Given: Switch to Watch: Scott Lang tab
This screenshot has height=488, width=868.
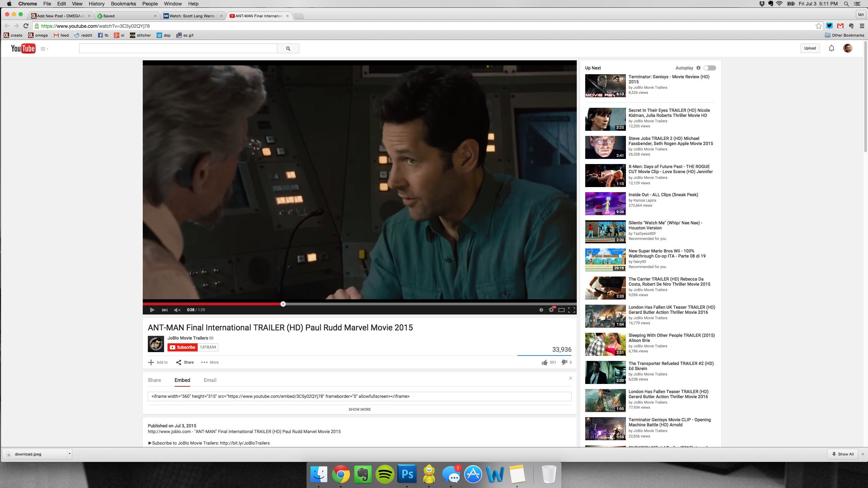Looking at the screenshot, I should (193, 16).
